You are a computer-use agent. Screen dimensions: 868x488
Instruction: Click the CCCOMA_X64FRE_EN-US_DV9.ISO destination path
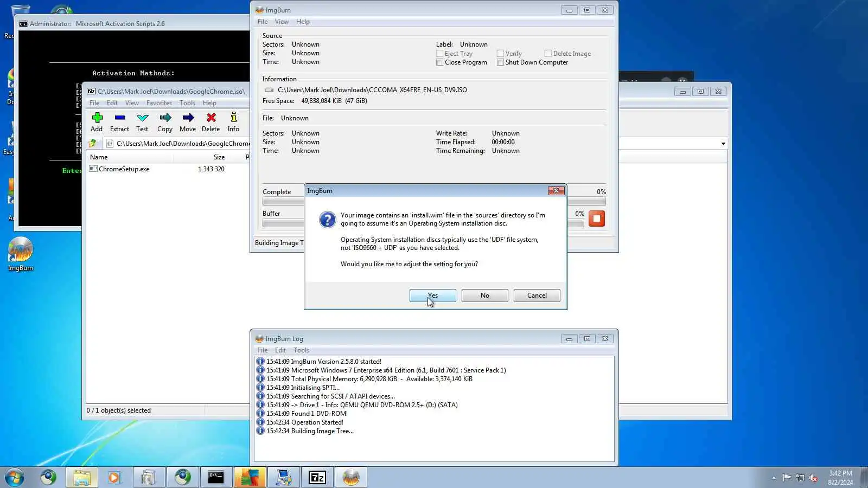coord(372,90)
